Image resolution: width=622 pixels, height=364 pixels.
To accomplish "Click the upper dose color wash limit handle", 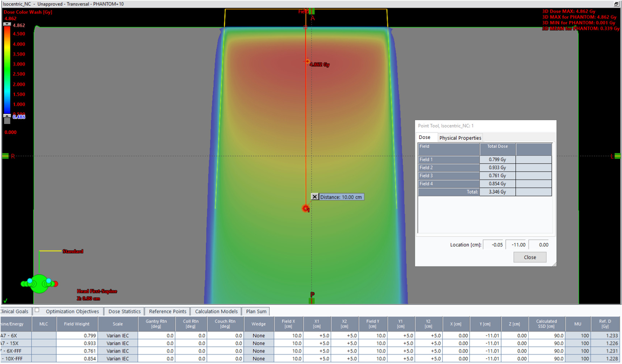I will (x=7, y=24).
